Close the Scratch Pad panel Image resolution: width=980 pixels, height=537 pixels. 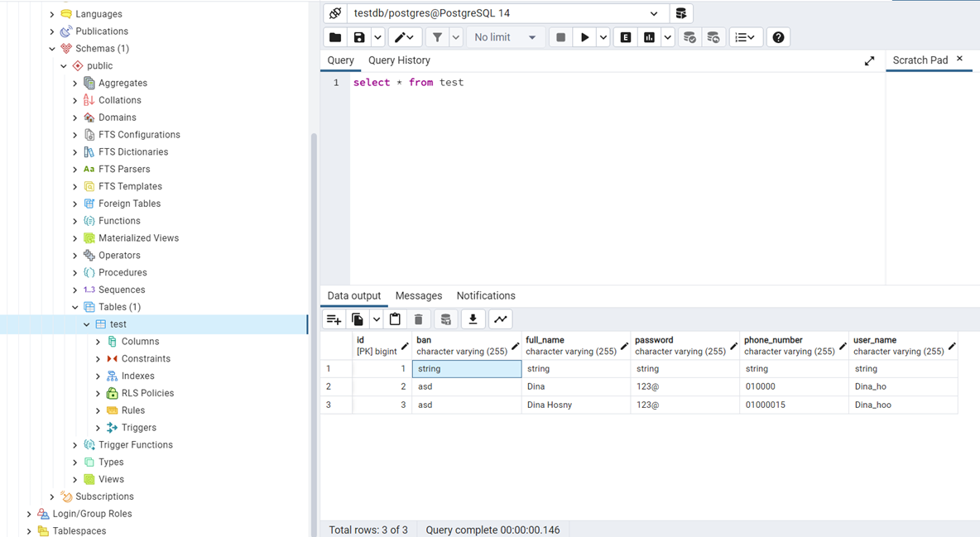959,60
